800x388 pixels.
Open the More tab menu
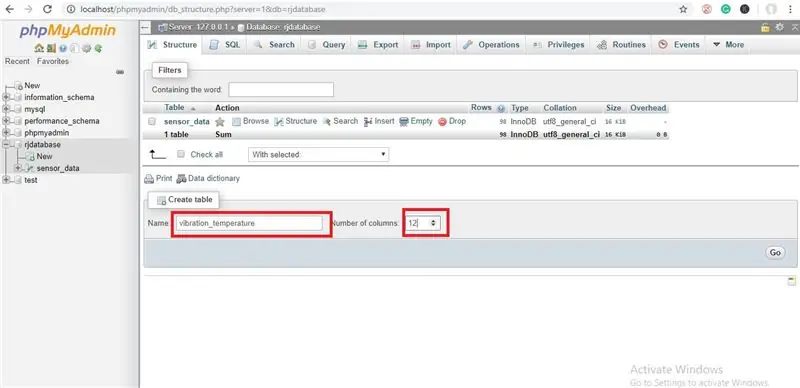pyautogui.click(x=728, y=44)
